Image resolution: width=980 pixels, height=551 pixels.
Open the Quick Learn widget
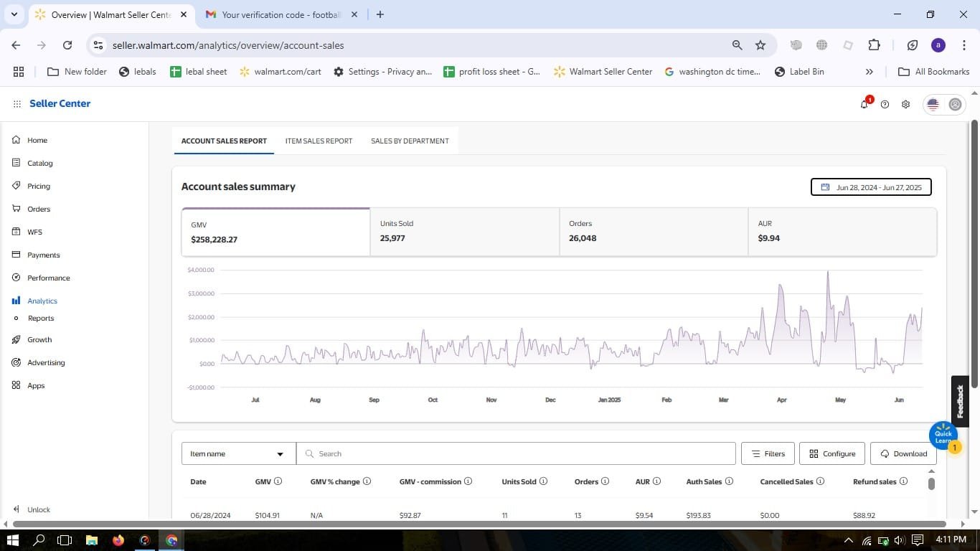click(943, 435)
